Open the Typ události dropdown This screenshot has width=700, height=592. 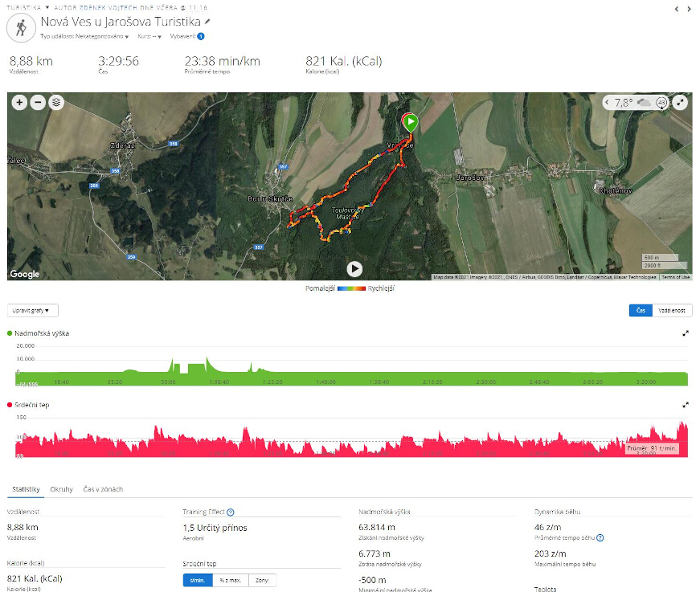(84, 36)
